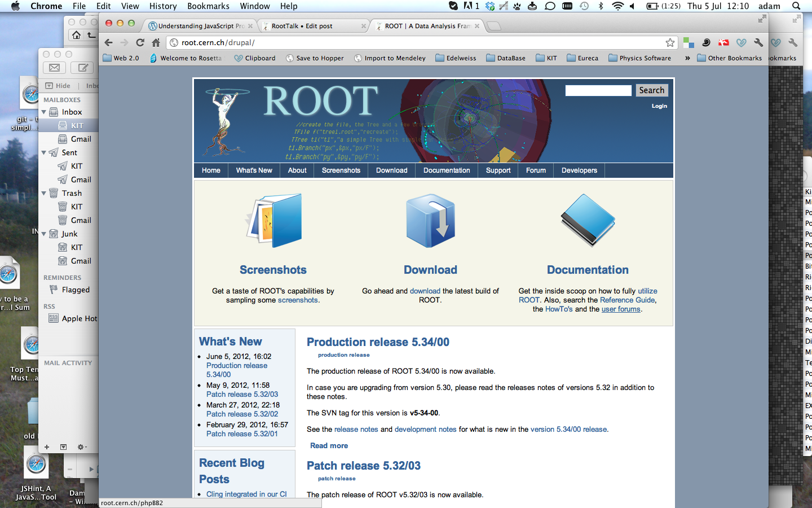Click the Get Mail envelope icon in Mail
Viewport: 812px width, 508px height.
[54, 68]
